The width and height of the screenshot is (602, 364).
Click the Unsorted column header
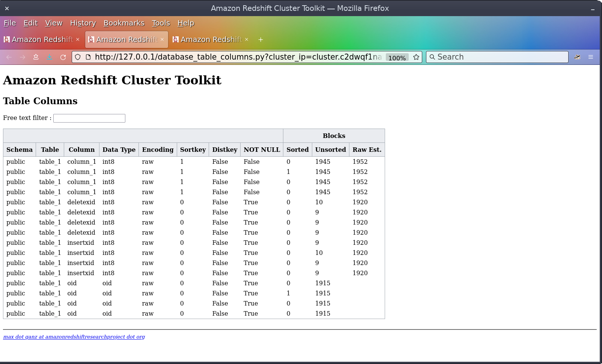(x=331, y=150)
